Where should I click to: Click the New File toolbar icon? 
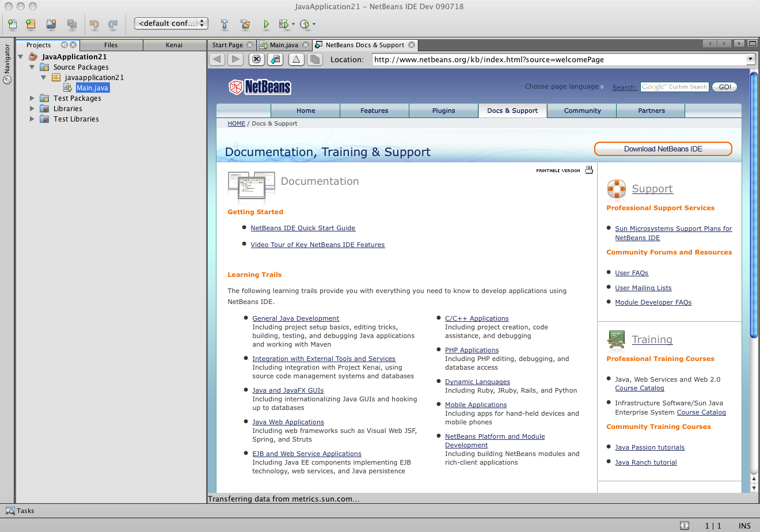[x=12, y=24]
